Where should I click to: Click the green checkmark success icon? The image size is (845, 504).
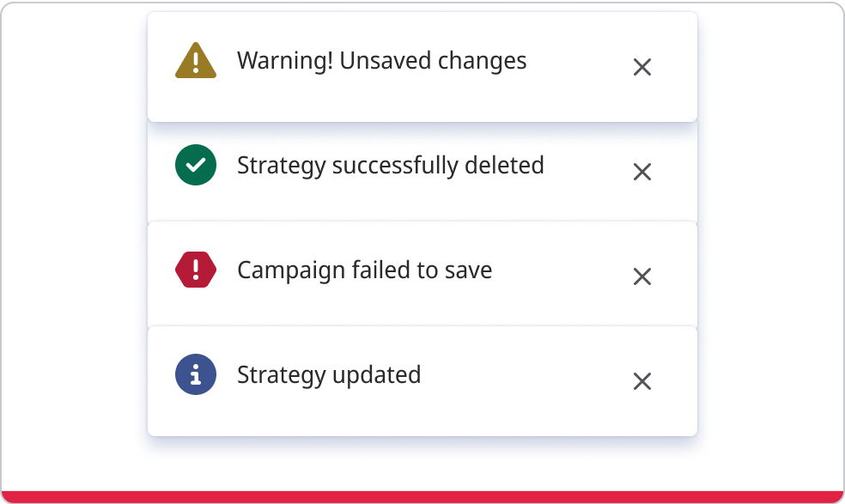196,166
